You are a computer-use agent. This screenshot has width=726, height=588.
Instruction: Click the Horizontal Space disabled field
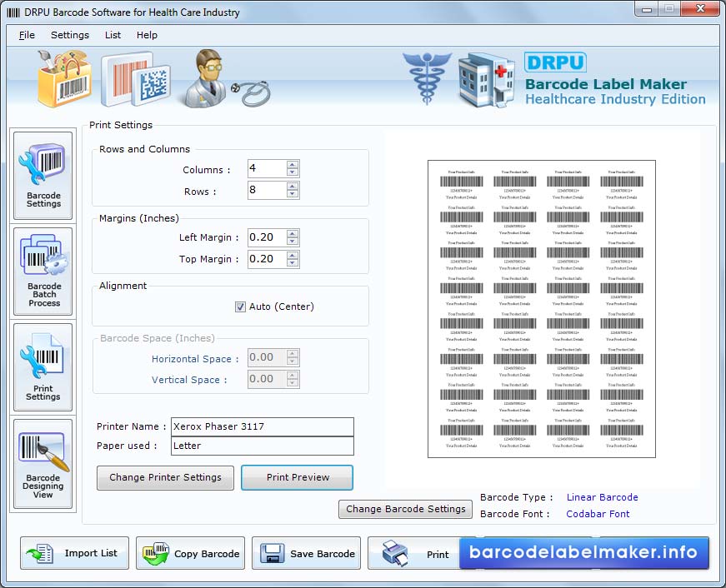(x=268, y=357)
